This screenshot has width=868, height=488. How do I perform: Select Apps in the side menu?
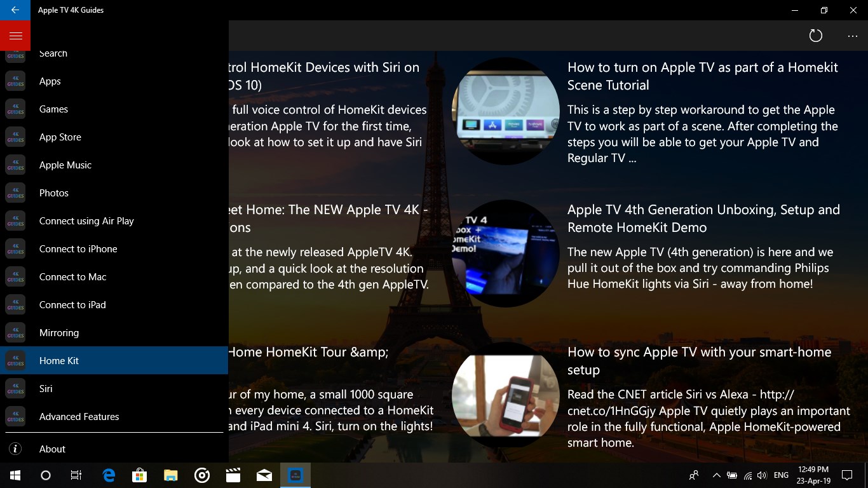click(114, 81)
